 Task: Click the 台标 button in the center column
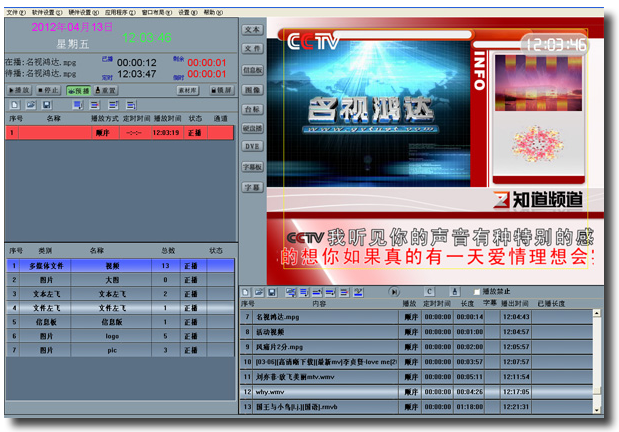click(252, 109)
